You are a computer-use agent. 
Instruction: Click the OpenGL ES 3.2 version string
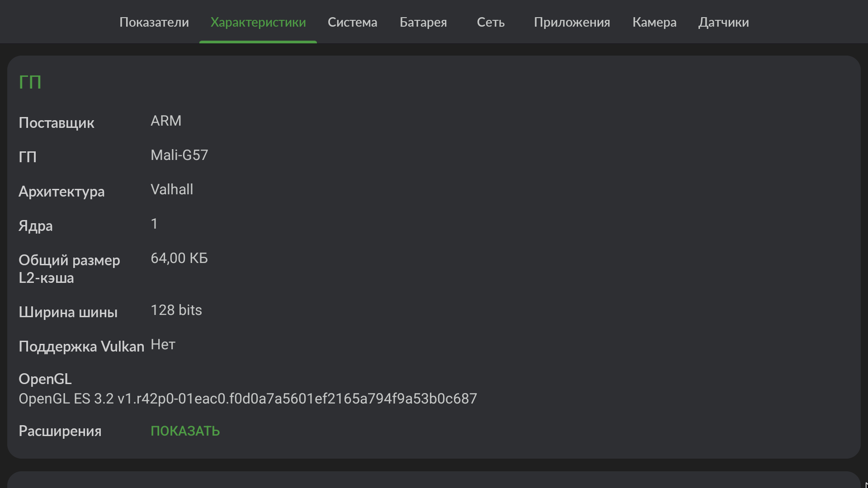click(248, 399)
